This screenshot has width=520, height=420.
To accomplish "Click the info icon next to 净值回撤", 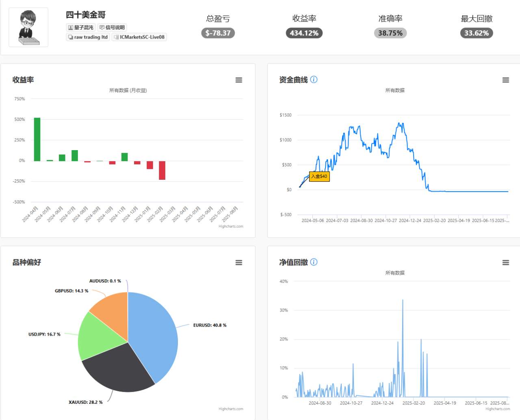I will pos(314,262).
